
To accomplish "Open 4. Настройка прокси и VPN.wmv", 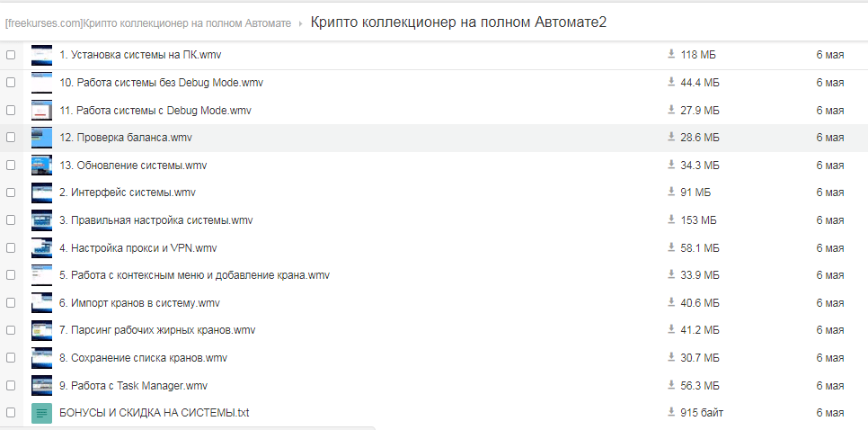I will [x=137, y=248].
